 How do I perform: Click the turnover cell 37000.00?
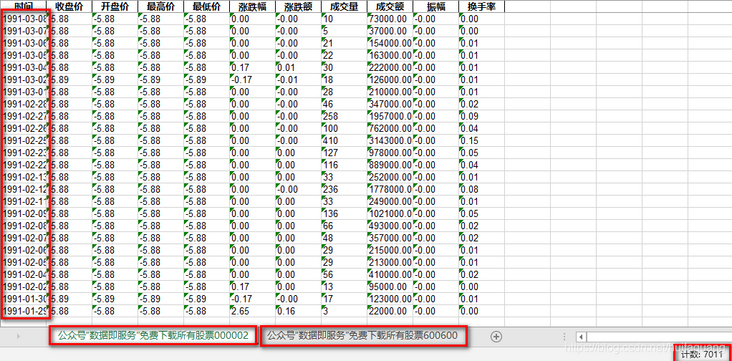click(x=389, y=31)
